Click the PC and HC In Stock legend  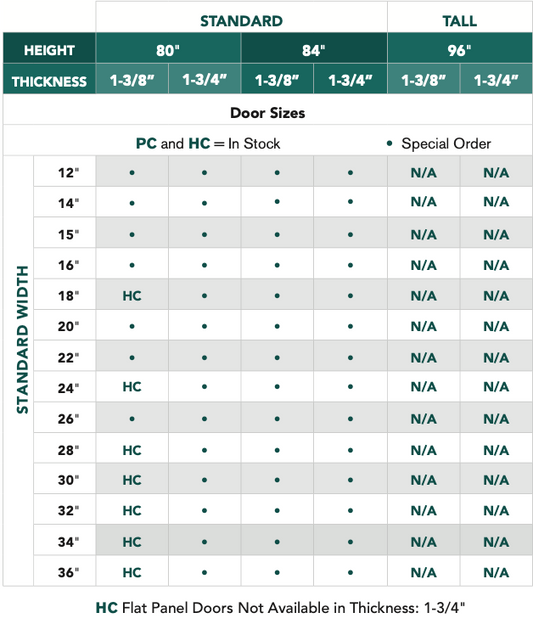tap(208, 144)
